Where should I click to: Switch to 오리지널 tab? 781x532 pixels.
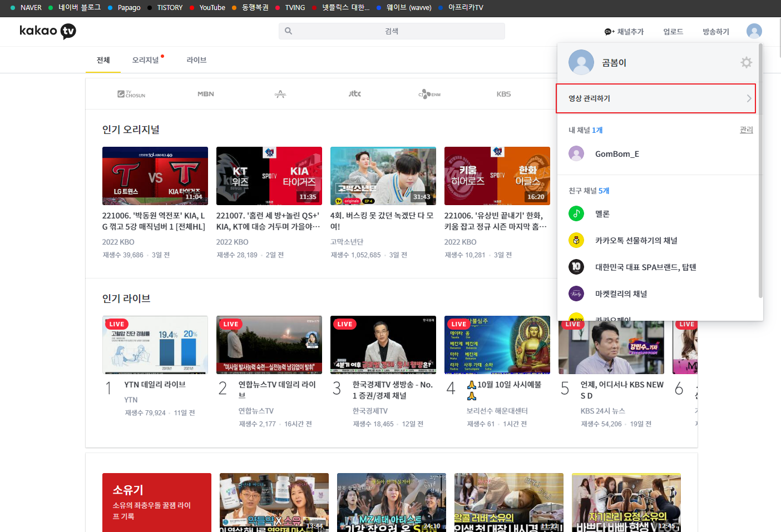tap(146, 60)
